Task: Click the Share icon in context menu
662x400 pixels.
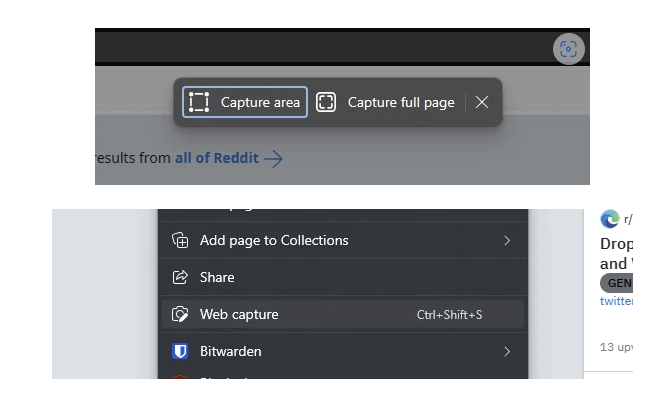Action: click(x=180, y=278)
